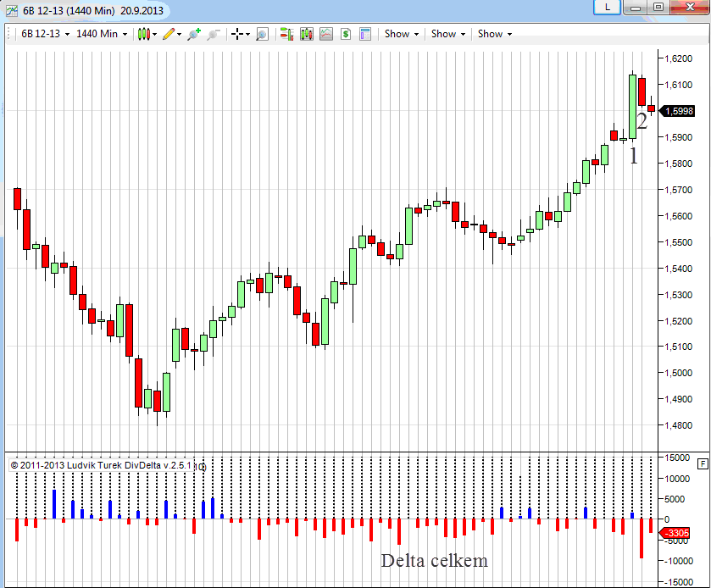The width and height of the screenshot is (711, 588).
Task: Select the tallest blue delta bar
Action: [x=54, y=504]
